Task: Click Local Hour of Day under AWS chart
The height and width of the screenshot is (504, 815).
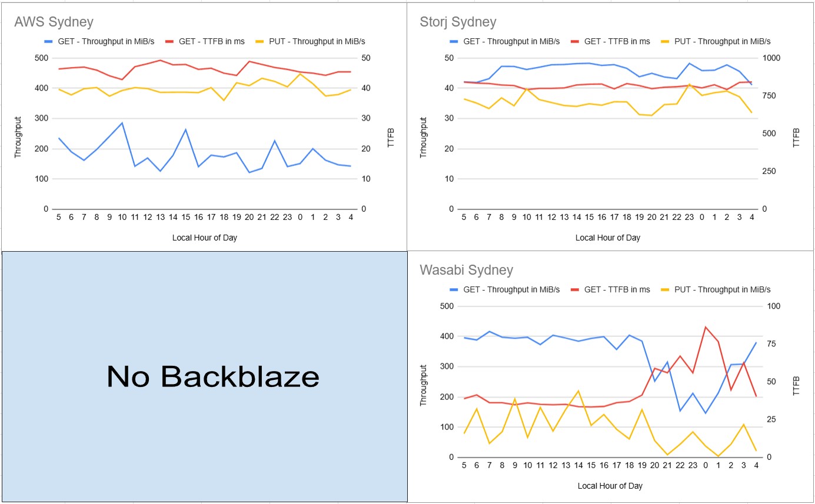Action: click(205, 238)
